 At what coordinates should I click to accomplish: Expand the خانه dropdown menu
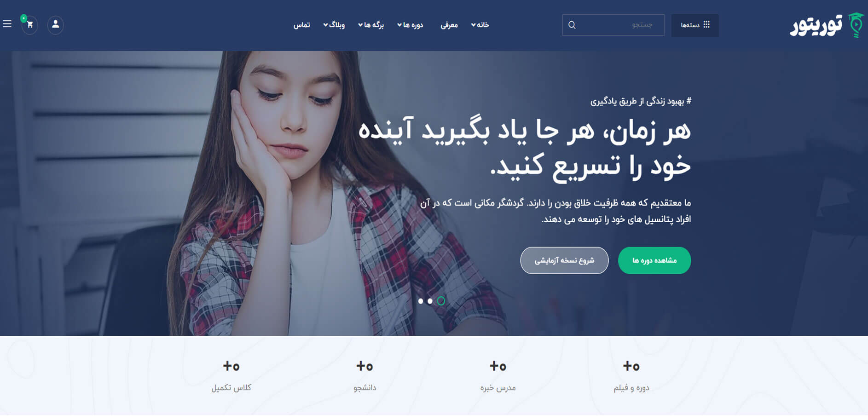[x=480, y=25]
